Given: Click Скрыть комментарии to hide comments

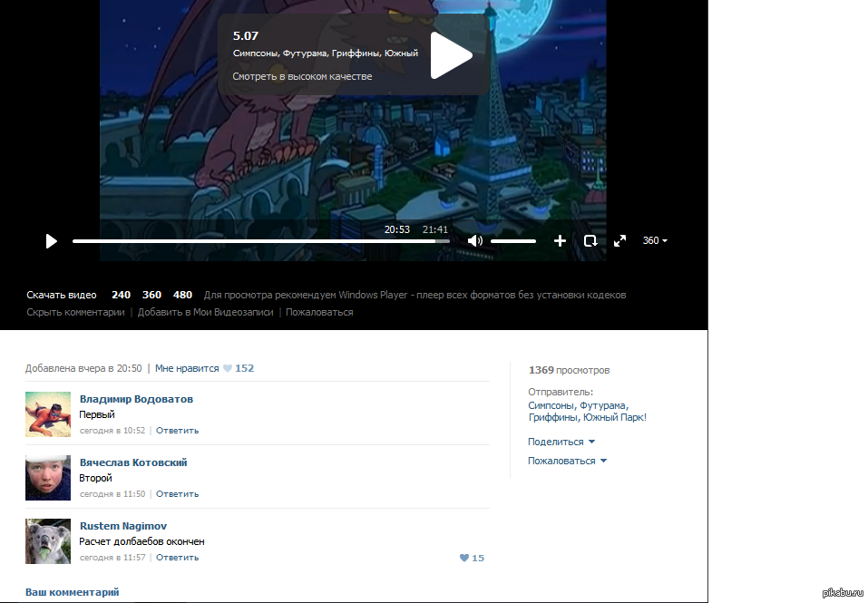Looking at the screenshot, I should tap(75, 312).
